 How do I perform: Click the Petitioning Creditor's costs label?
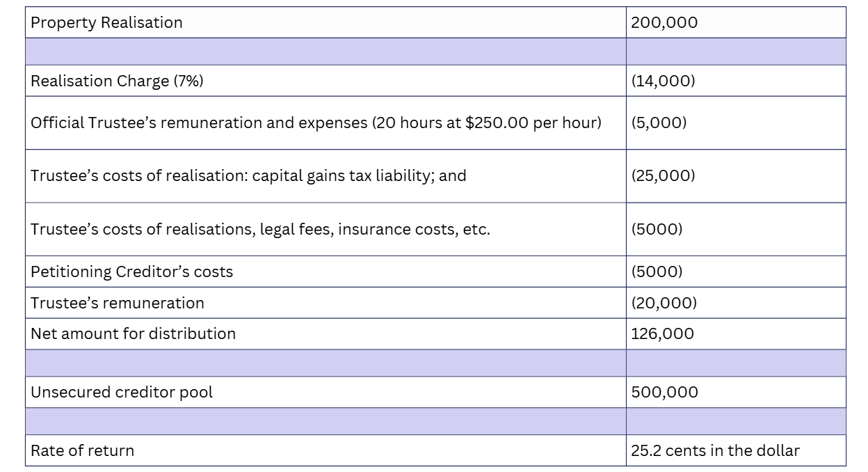(x=131, y=272)
